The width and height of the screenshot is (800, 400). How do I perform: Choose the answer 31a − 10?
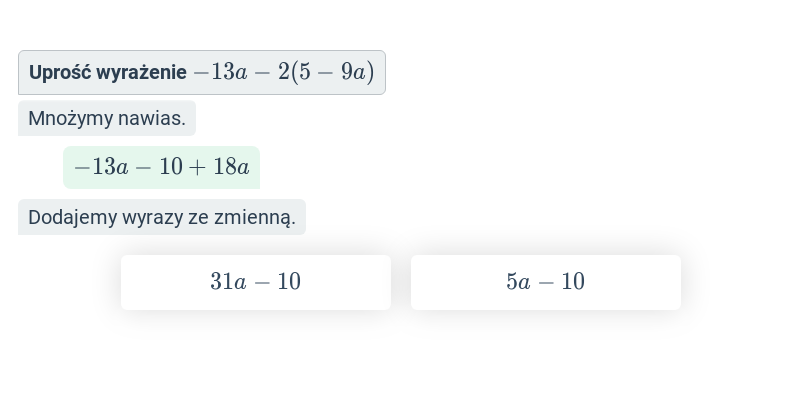256,282
